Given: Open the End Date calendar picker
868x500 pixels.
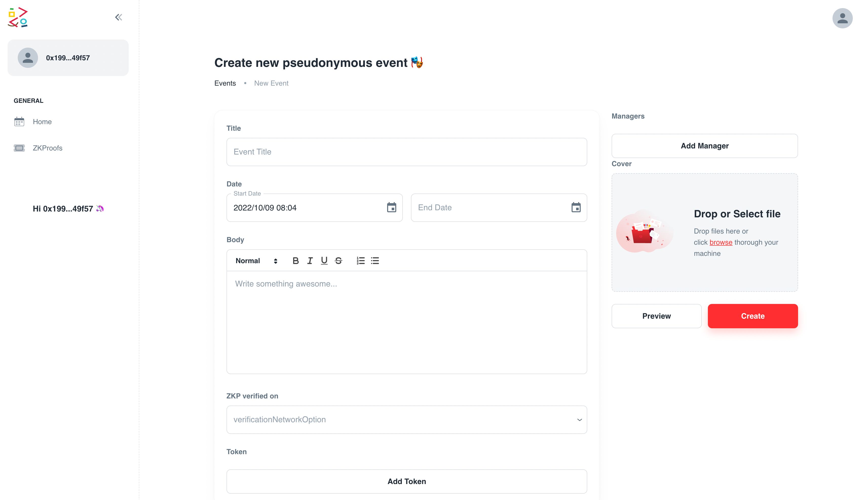Looking at the screenshot, I should pos(576,207).
